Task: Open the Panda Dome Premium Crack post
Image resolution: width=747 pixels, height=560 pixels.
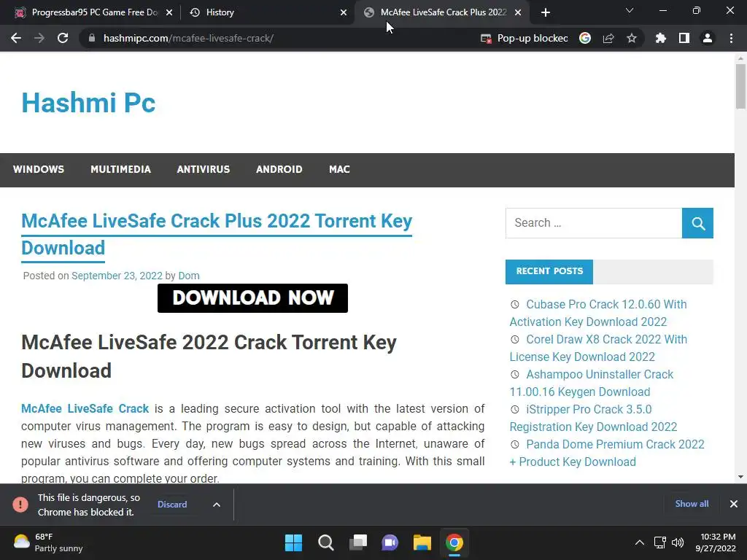Action: point(607,453)
